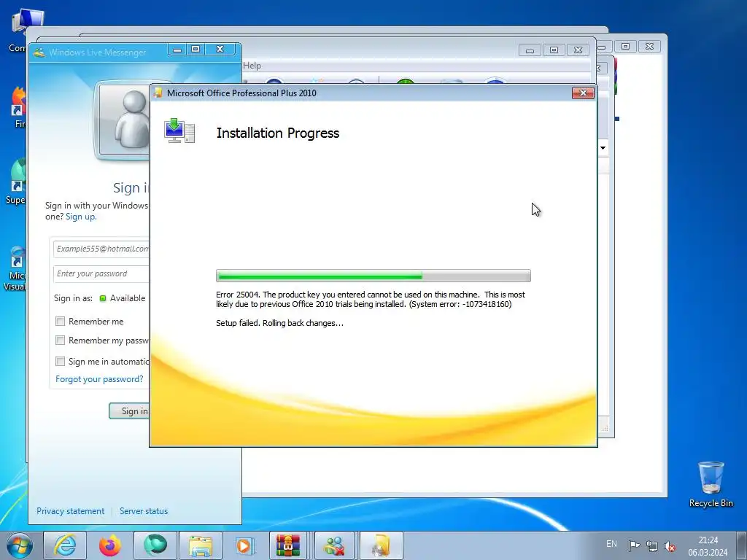Click the installation progress bar
This screenshot has height=560, width=747.
(x=373, y=276)
